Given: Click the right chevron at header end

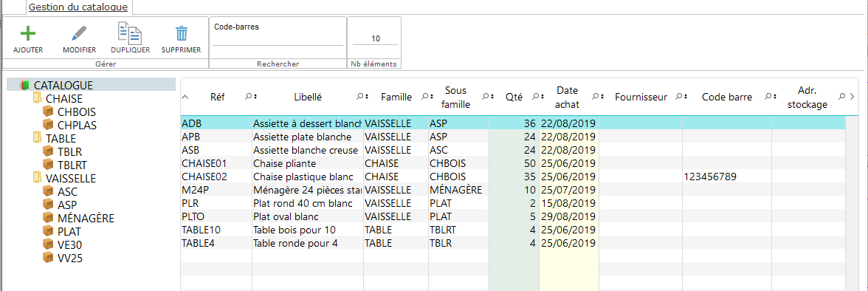Looking at the screenshot, I should pyautogui.click(x=852, y=97).
